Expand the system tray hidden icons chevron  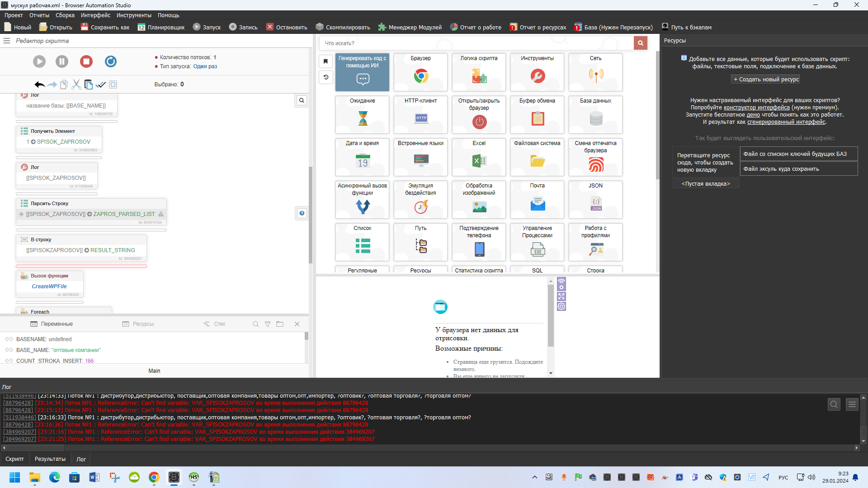pyautogui.click(x=535, y=477)
